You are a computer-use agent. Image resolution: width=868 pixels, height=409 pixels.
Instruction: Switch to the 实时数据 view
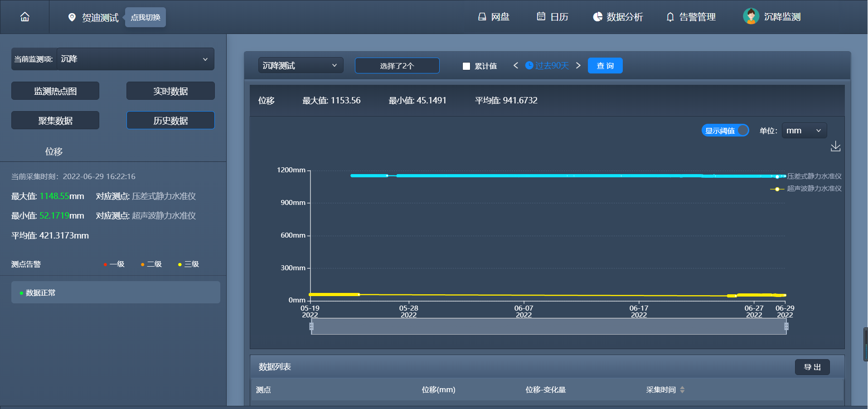[x=170, y=90]
